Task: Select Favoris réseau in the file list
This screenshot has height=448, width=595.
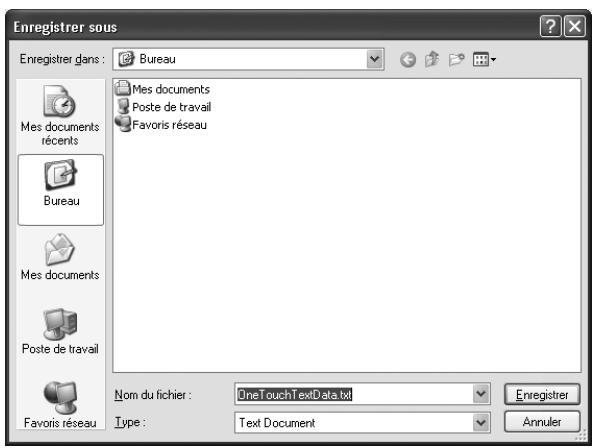Action: (161, 124)
